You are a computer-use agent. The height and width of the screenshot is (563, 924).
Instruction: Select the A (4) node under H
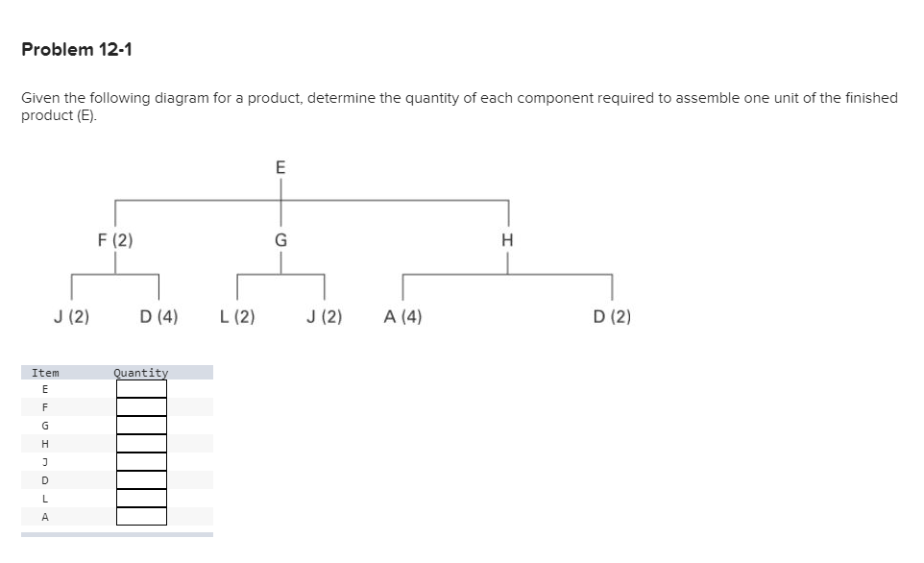(x=402, y=316)
